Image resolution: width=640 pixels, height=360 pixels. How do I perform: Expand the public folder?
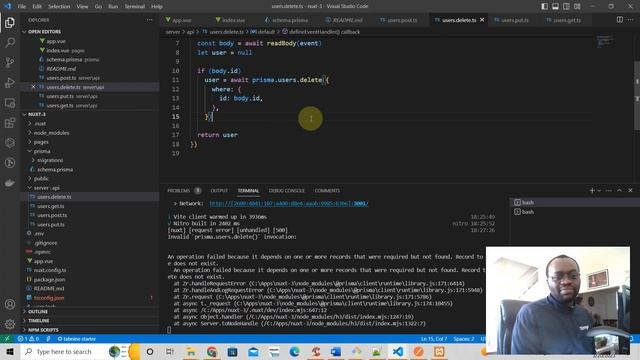(41, 178)
